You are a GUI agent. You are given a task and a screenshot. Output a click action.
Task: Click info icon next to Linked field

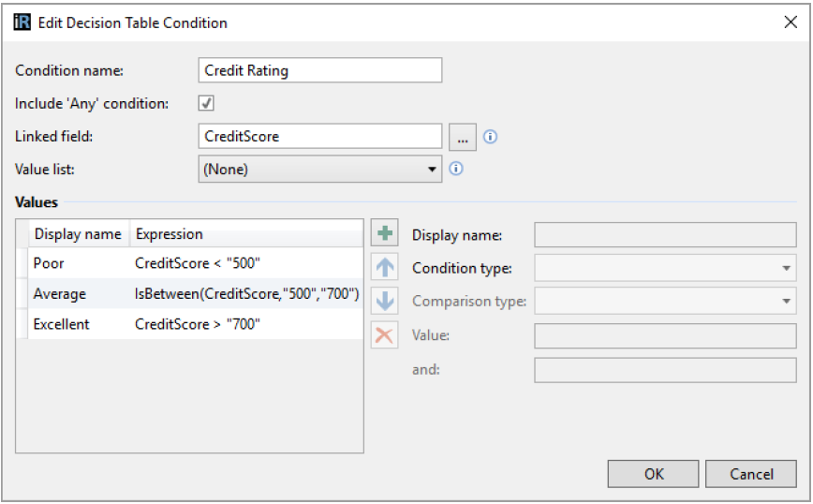(x=490, y=137)
